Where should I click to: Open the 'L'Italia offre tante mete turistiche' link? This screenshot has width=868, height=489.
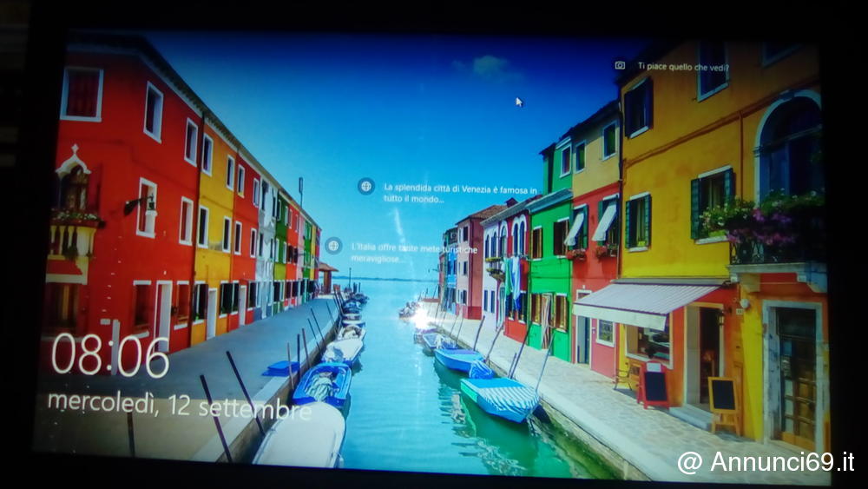pyautogui.click(x=413, y=253)
